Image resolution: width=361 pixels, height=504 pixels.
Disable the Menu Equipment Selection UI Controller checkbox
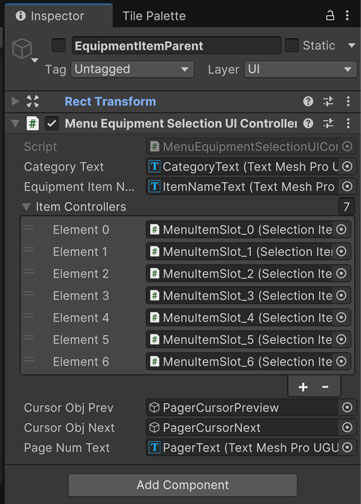(52, 124)
